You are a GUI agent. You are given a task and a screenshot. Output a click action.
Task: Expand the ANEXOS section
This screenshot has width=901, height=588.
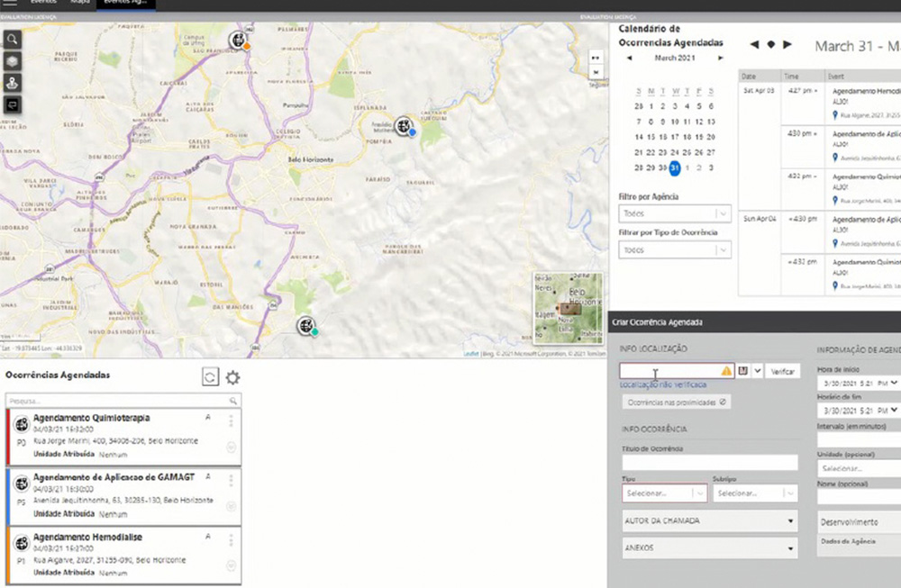coord(710,547)
